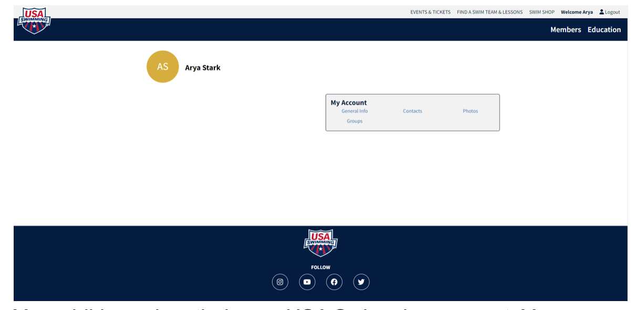View Photos under My Account

[x=470, y=111]
